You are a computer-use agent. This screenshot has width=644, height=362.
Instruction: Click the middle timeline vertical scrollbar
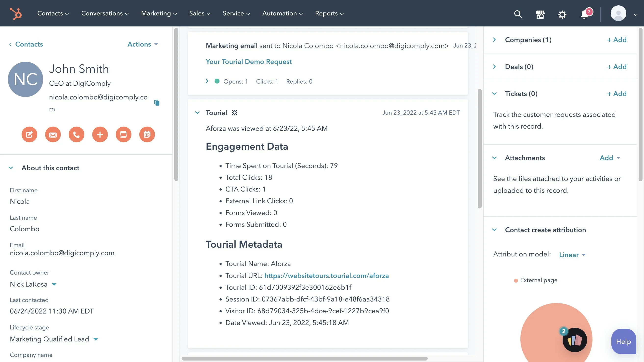click(479, 148)
